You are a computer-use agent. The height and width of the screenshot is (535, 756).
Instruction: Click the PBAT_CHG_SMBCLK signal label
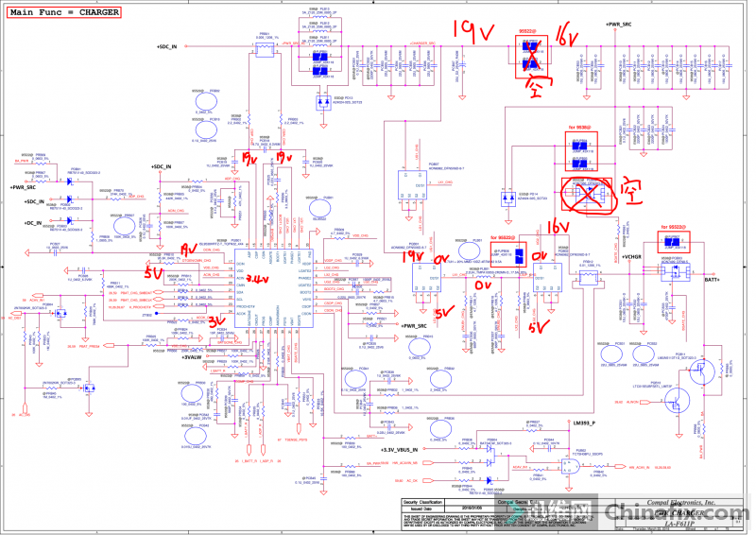click(136, 300)
